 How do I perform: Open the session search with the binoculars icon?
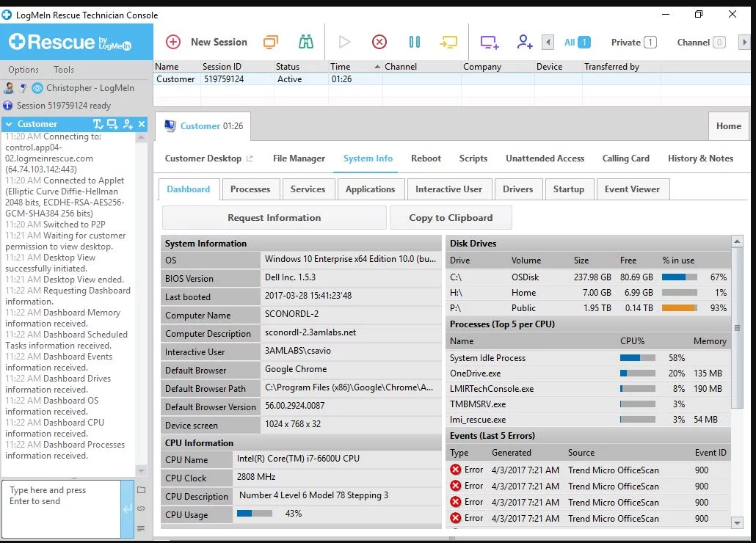[307, 42]
